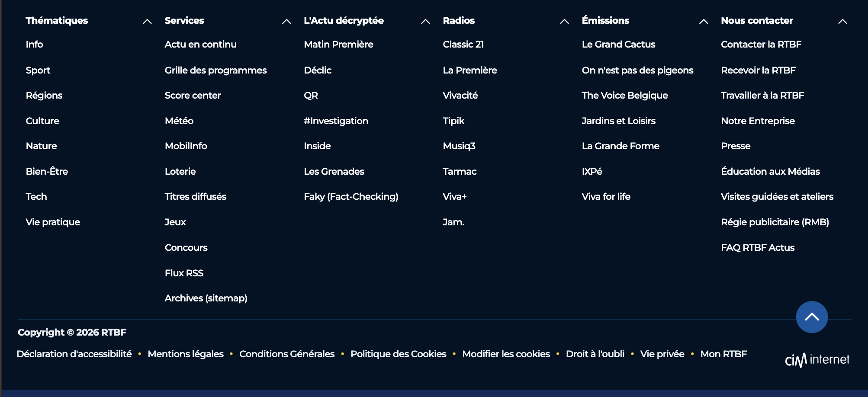
Task: Open the Inside link
Action: point(318,146)
